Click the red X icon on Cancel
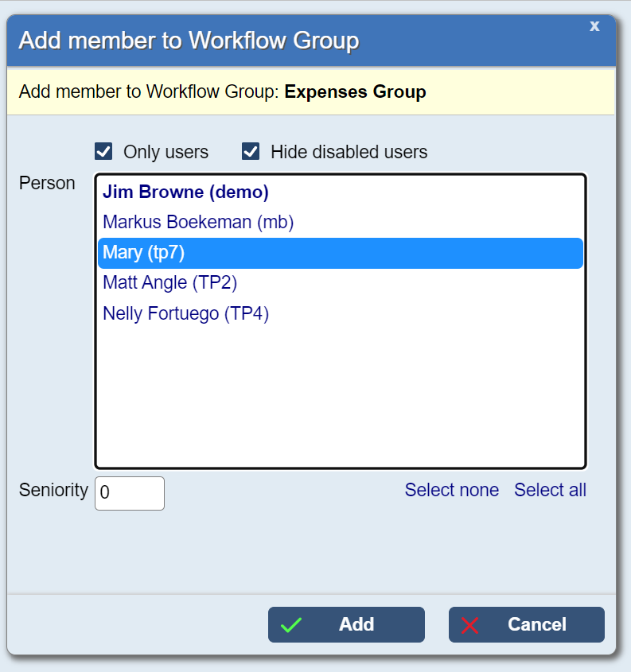Image resolution: width=631 pixels, height=672 pixels. [x=470, y=625]
